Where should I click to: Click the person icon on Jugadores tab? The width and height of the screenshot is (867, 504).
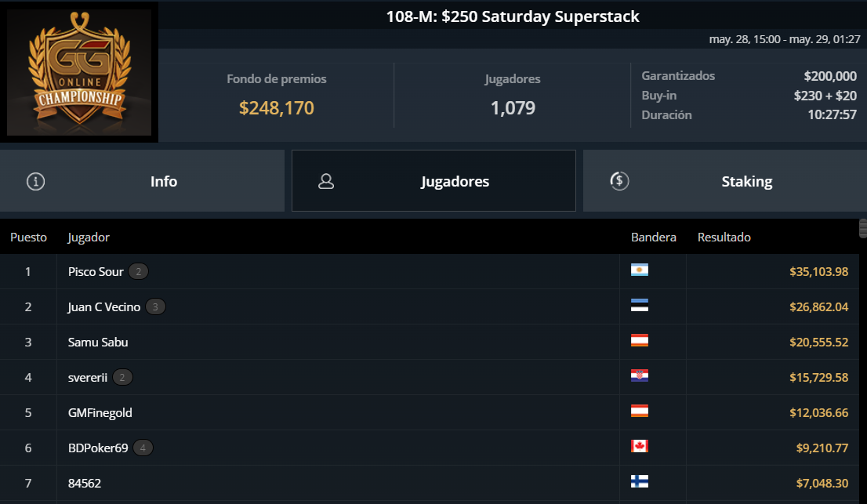click(x=326, y=181)
